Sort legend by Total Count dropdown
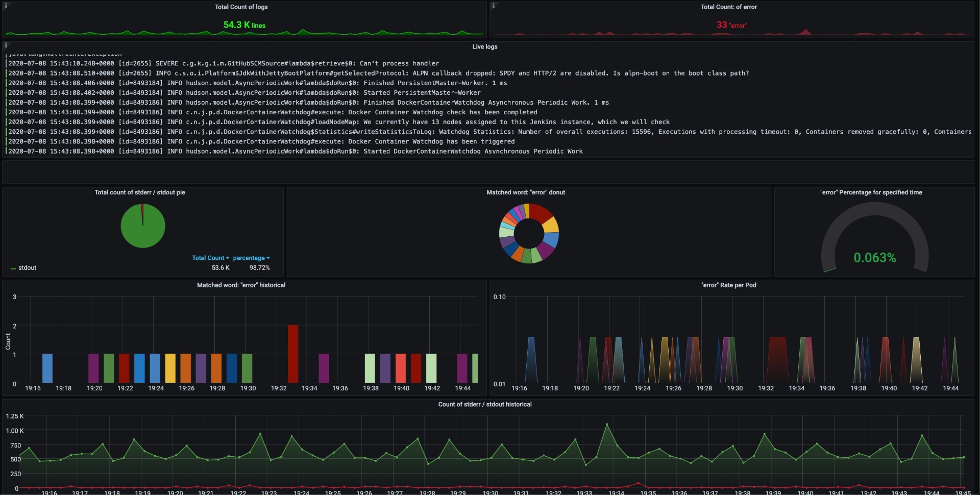Viewport: 980px width, 495px height. [x=210, y=258]
